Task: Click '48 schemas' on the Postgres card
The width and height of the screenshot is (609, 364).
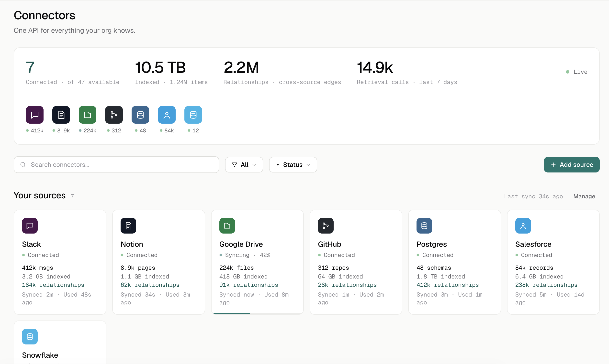Action: tap(434, 268)
